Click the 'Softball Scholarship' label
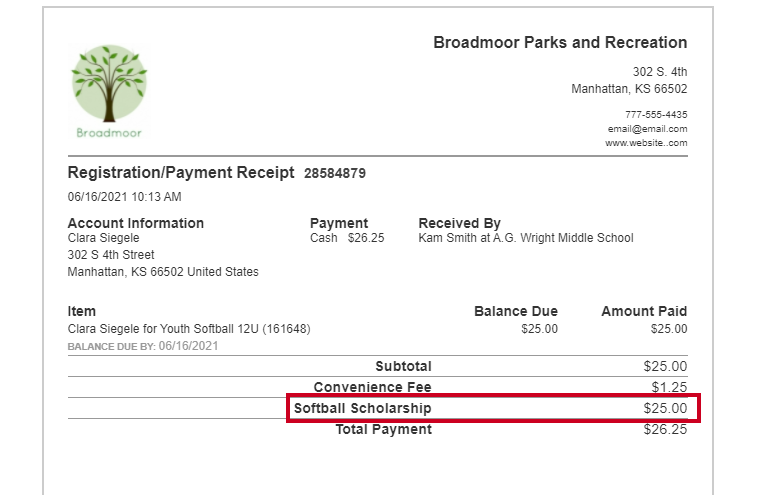This screenshot has height=495, width=758. click(x=363, y=408)
